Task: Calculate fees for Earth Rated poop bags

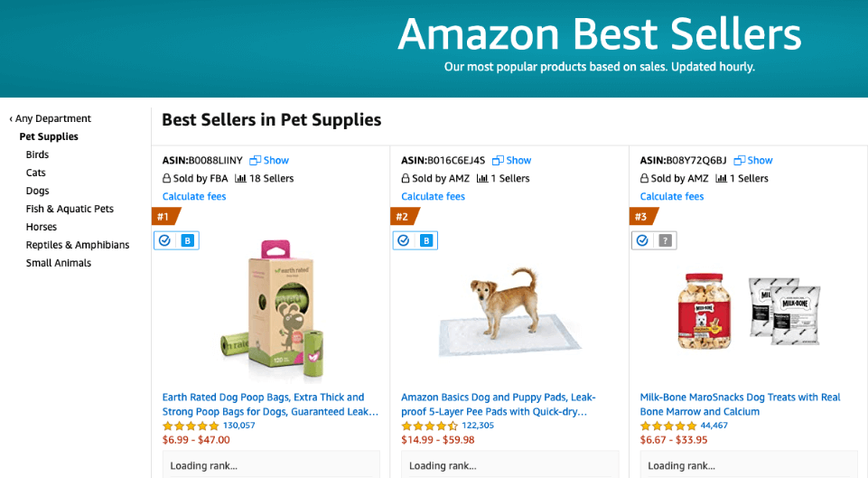Action: point(194,196)
